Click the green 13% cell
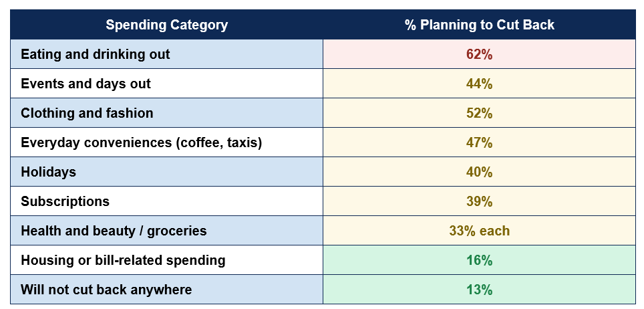 coord(479,289)
